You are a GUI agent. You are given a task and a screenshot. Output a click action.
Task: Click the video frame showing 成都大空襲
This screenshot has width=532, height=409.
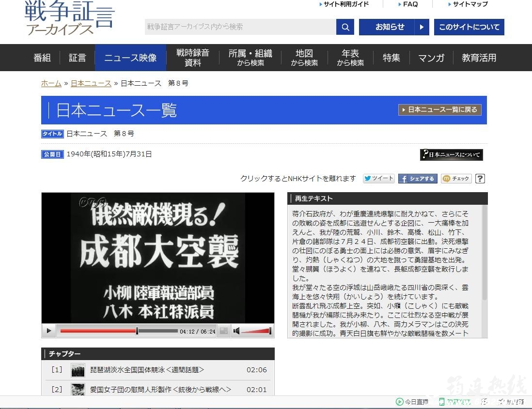point(158,258)
